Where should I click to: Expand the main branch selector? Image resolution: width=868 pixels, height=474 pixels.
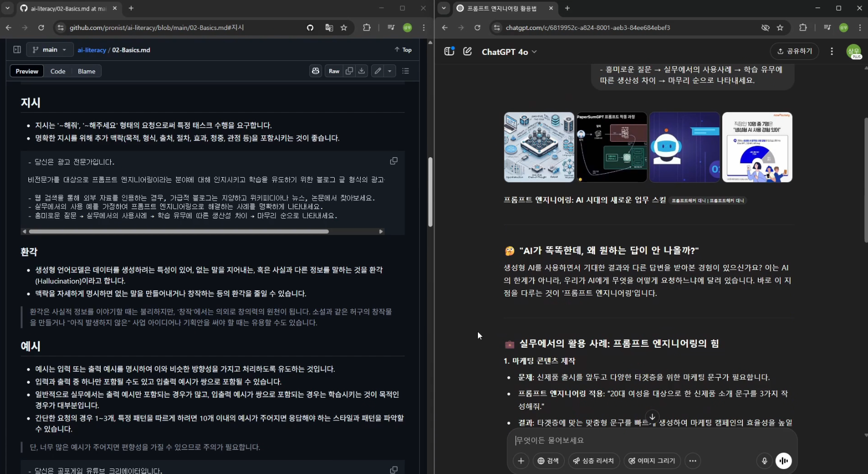49,49
